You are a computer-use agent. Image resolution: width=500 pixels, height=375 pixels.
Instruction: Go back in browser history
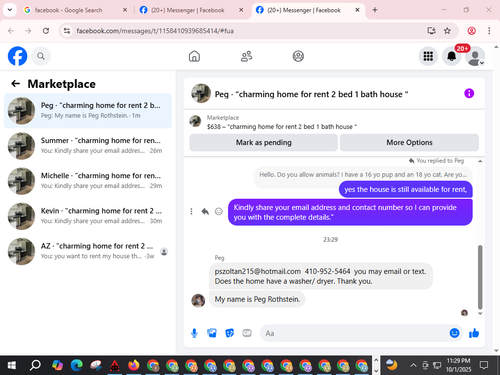pos(11,31)
